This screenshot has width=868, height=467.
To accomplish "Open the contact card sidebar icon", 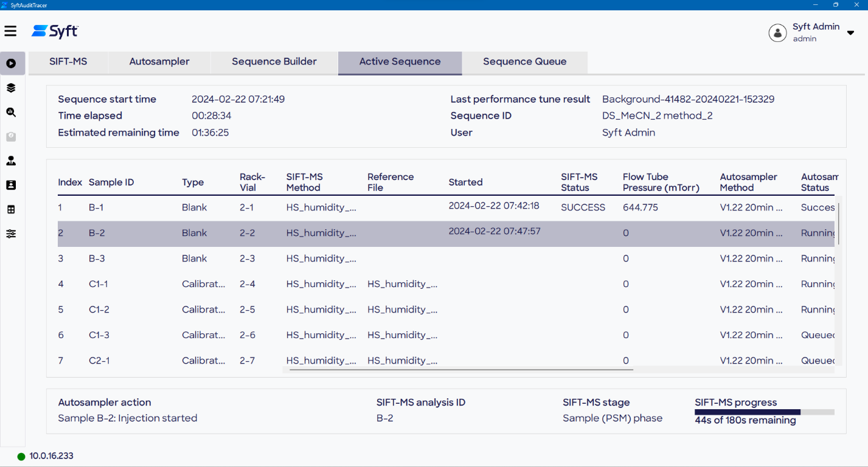I will click(11, 185).
